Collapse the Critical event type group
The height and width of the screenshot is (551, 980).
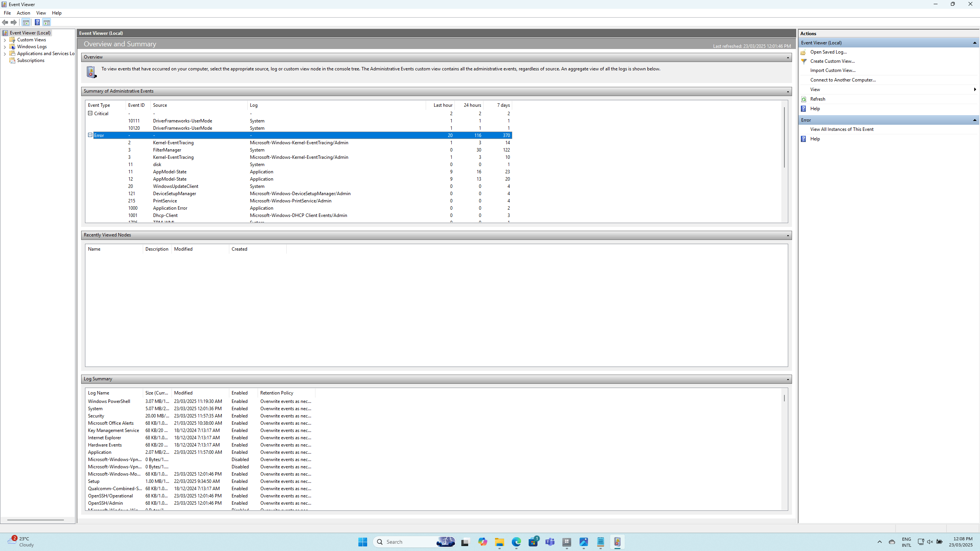click(x=90, y=113)
